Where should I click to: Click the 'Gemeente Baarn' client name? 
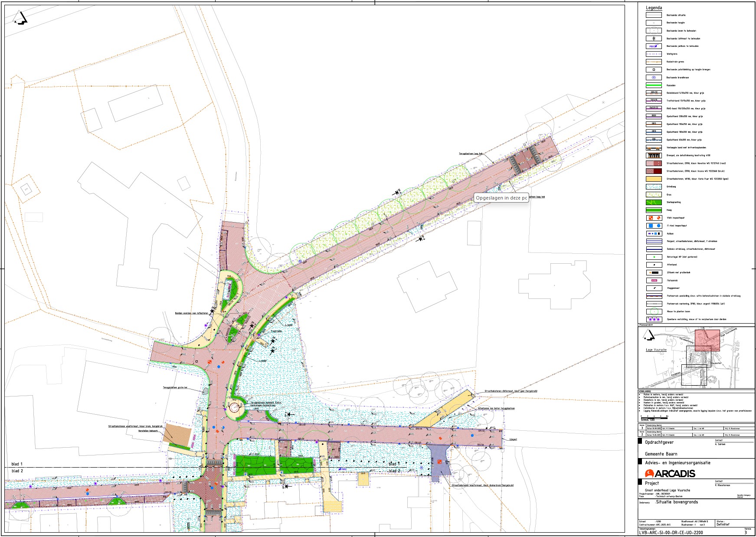click(x=661, y=454)
